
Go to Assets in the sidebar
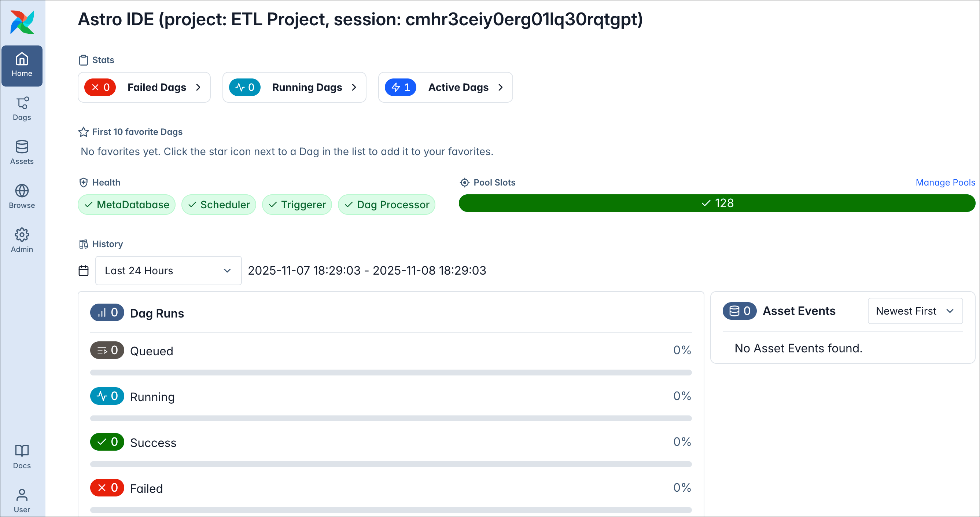22,152
